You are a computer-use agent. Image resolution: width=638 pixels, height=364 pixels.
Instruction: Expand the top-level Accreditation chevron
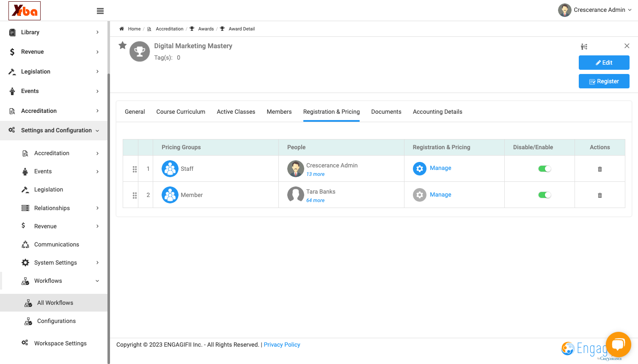pos(97,111)
